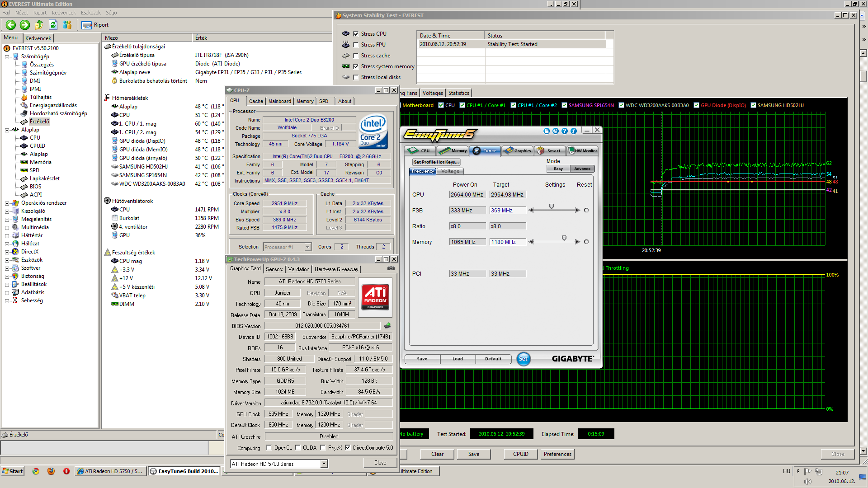Click the Clear button in Stability Test
Viewport: 868px width, 488px height.
point(438,454)
